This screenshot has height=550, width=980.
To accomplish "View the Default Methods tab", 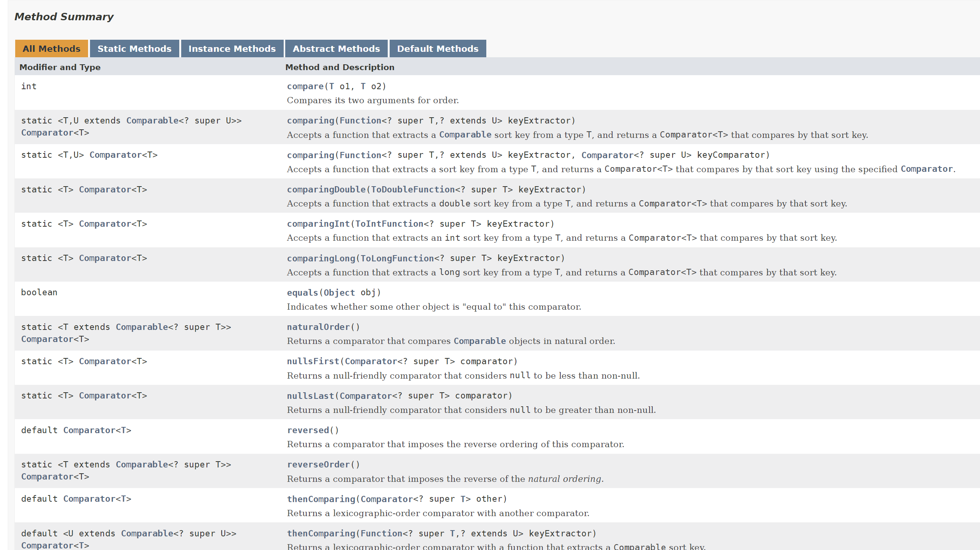I will [438, 49].
